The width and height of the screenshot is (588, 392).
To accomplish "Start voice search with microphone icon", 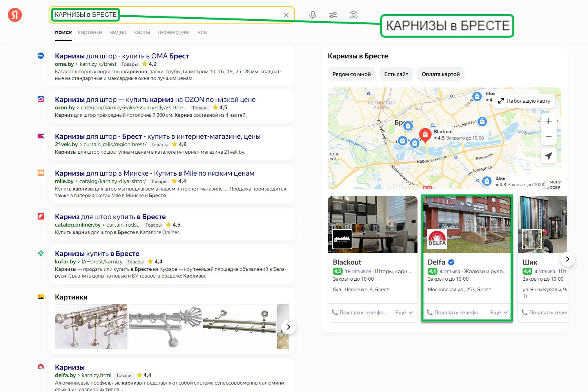I will tap(312, 15).
